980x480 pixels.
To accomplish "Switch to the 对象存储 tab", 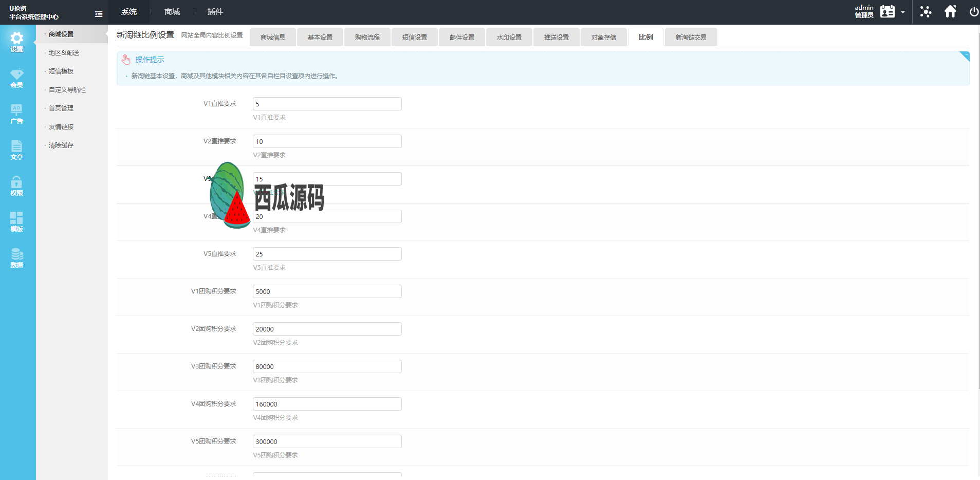I will (604, 37).
